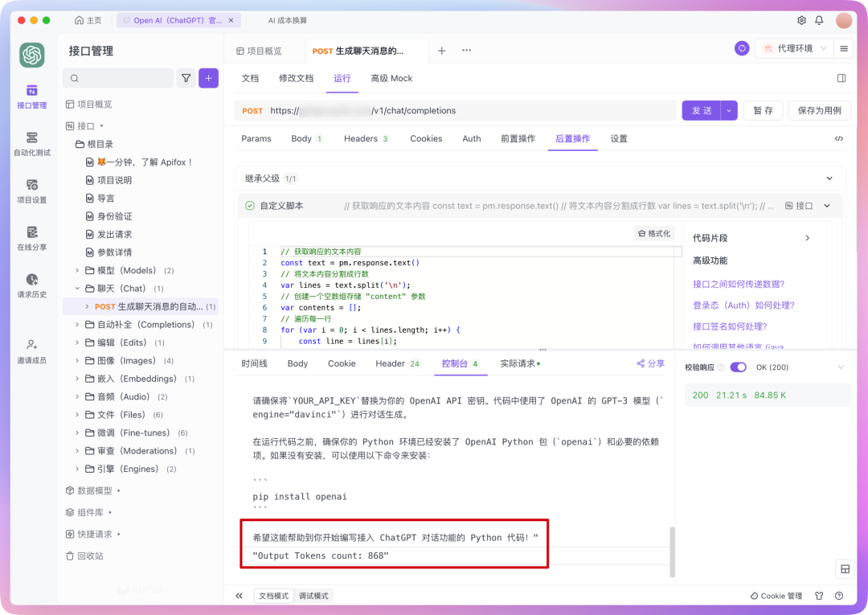Switch to 调试模式 at the bottom
The image size is (868, 615).
pyautogui.click(x=313, y=596)
